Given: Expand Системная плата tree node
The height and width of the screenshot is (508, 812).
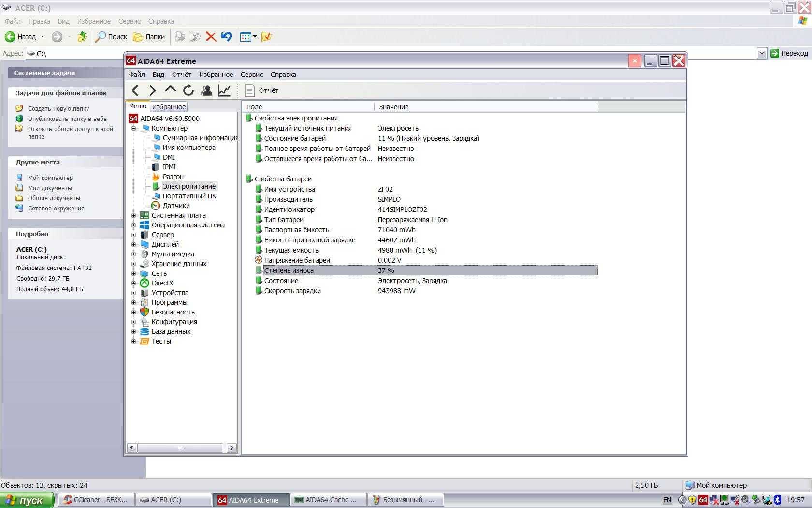Looking at the screenshot, I should (134, 215).
